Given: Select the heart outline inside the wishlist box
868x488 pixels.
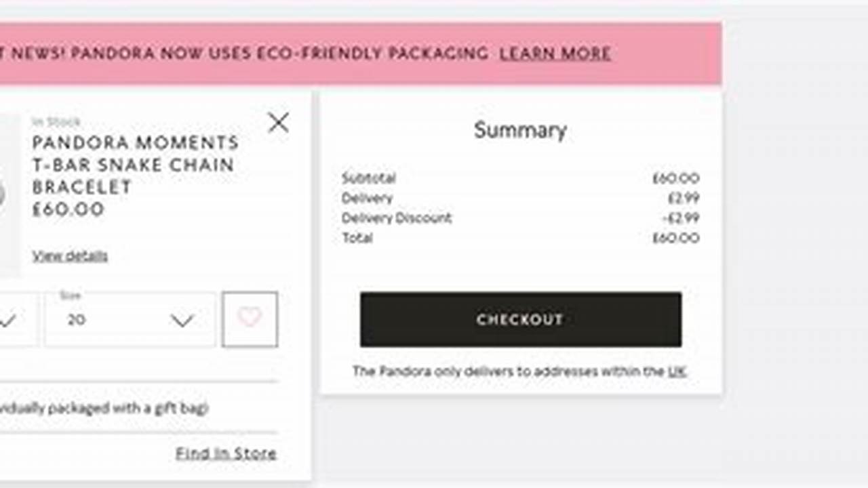Looking at the screenshot, I should click(x=250, y=319).
